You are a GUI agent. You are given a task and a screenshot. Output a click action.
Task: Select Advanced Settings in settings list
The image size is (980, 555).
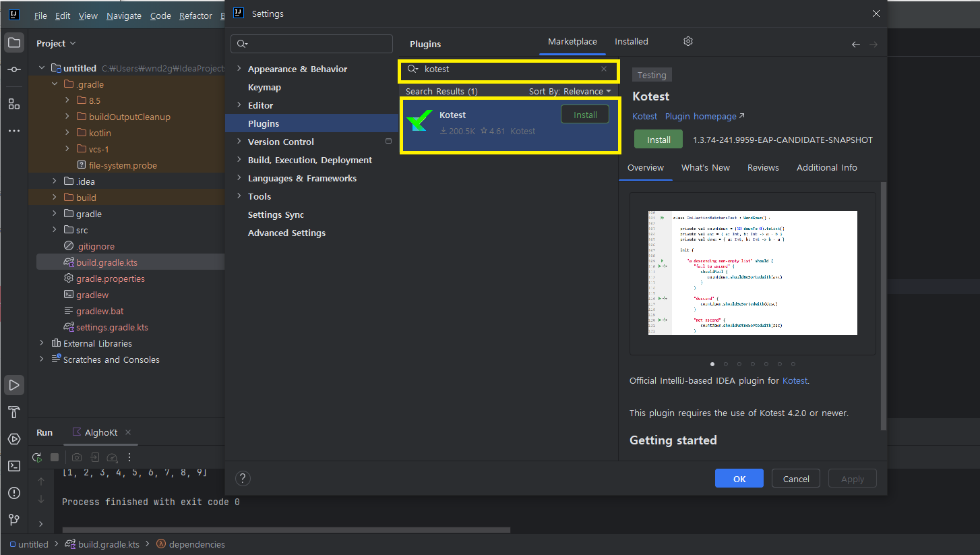(x=286, y=233)
